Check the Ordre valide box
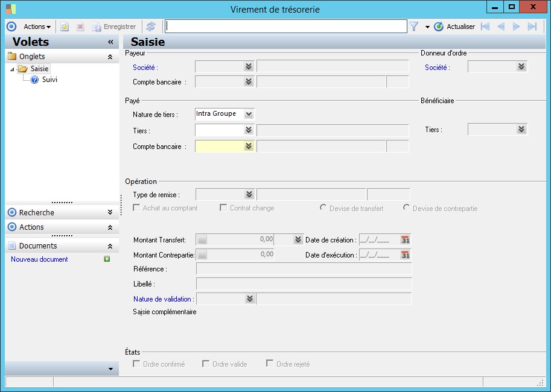The height and width of the screenshot is (392, 551). pyautogui.click(x=206, y=364)
